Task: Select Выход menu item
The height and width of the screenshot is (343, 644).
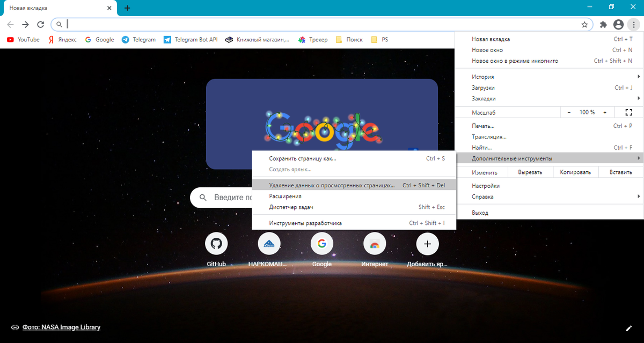Action: click(549, 213)
